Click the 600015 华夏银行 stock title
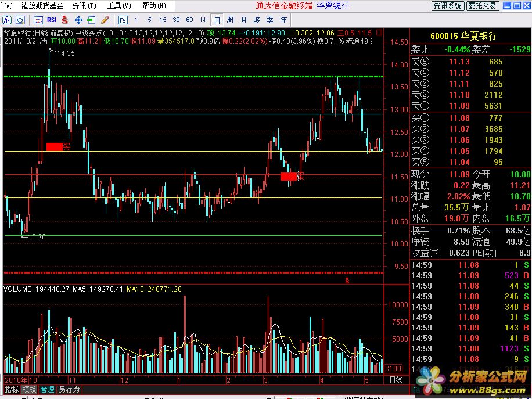Image resolution: width=532 pixels, height=399 pixels. 464,36
